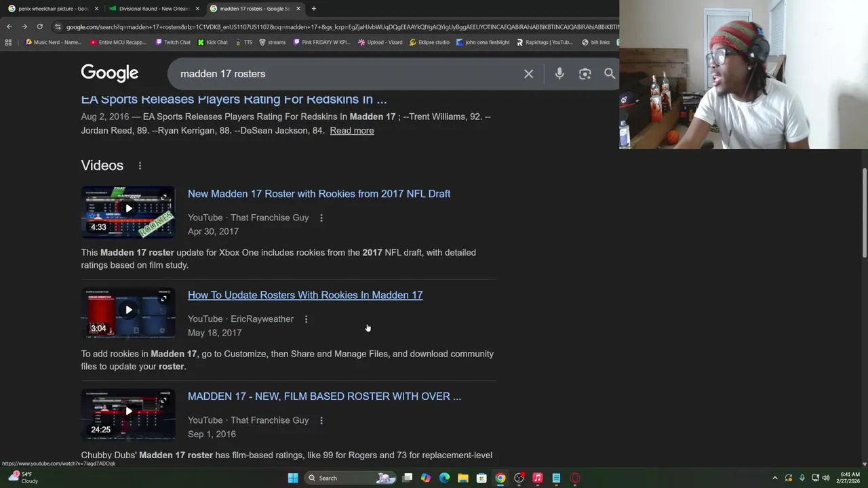Screen dimensions: 868x488
Task: Open bih links bookmark
Action: coord(595,42)
